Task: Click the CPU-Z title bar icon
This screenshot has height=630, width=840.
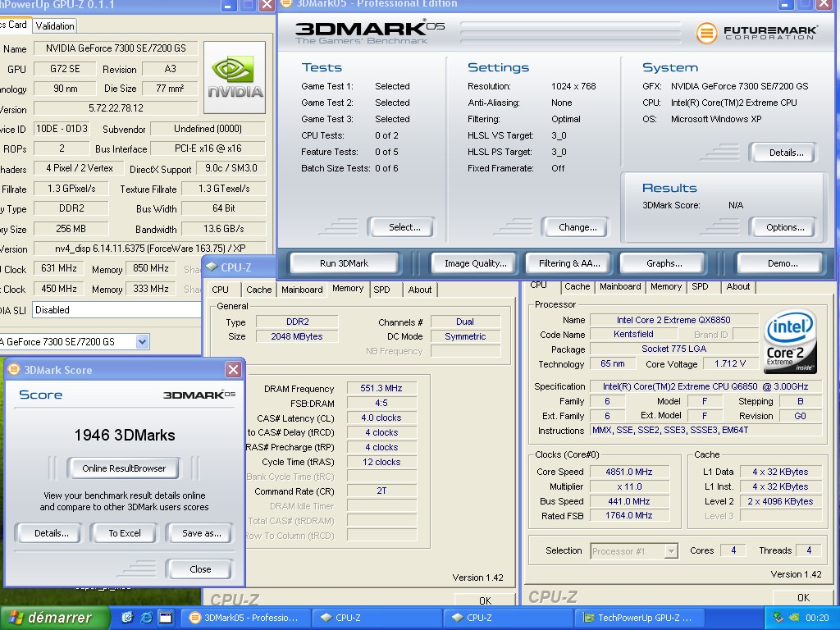Action: (x=212, y=267)
